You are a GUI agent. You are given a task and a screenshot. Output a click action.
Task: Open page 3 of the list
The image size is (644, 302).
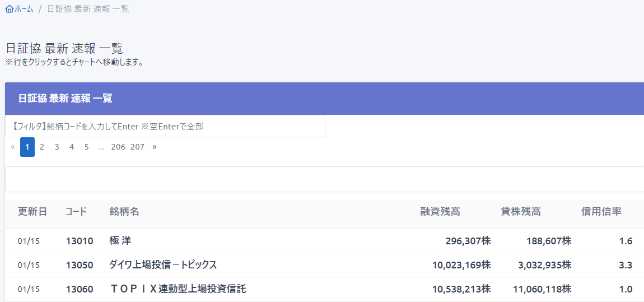57,147
